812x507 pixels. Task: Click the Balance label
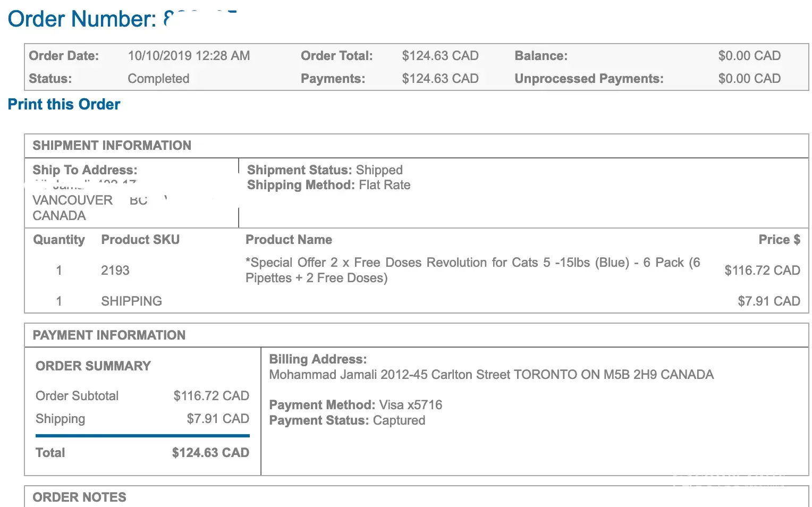(541, 56)
